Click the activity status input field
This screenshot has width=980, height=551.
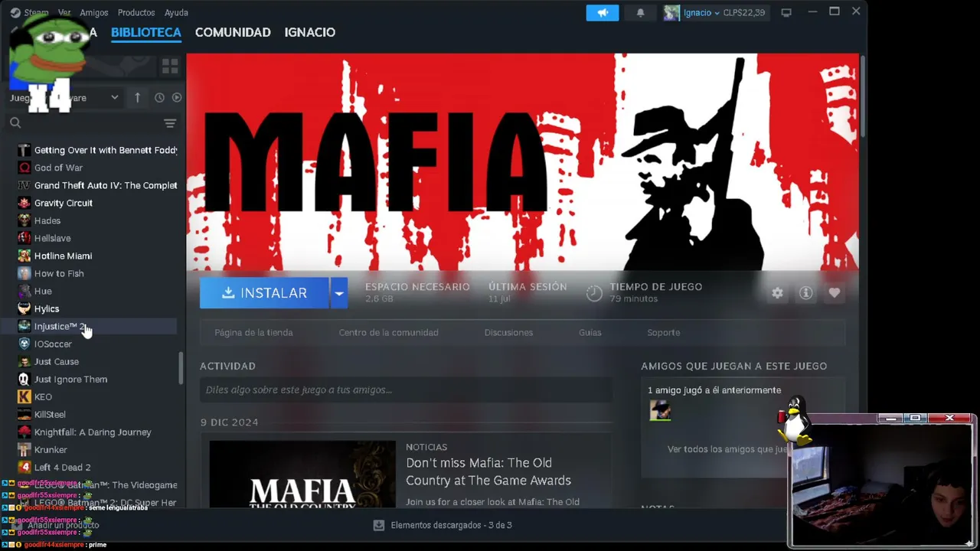coord(406,390)
